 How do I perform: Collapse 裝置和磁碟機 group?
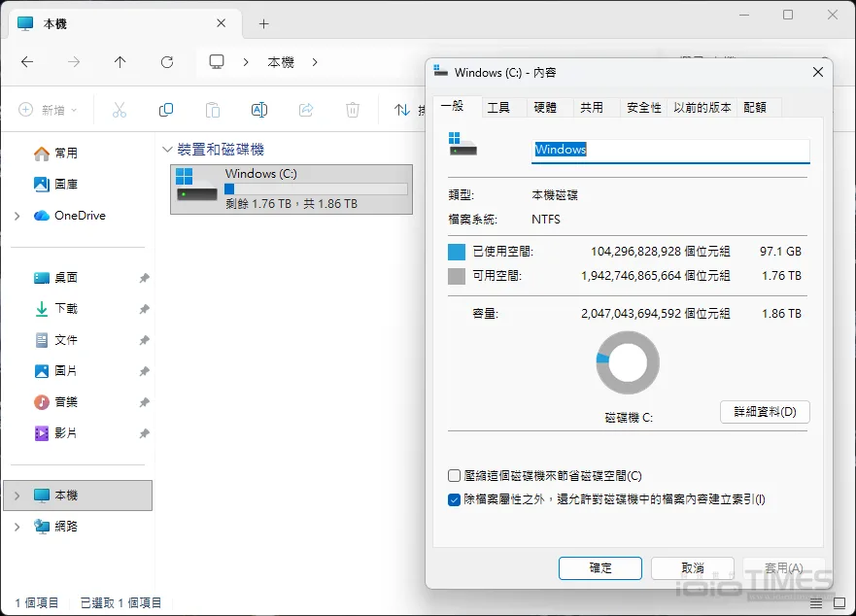click(x=167, y=149)
